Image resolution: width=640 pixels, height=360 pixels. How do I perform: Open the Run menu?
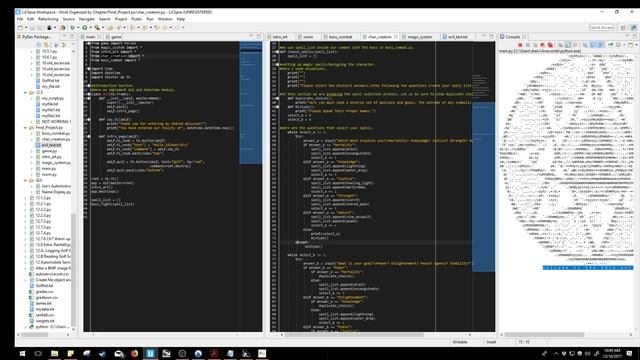(150, 19)
